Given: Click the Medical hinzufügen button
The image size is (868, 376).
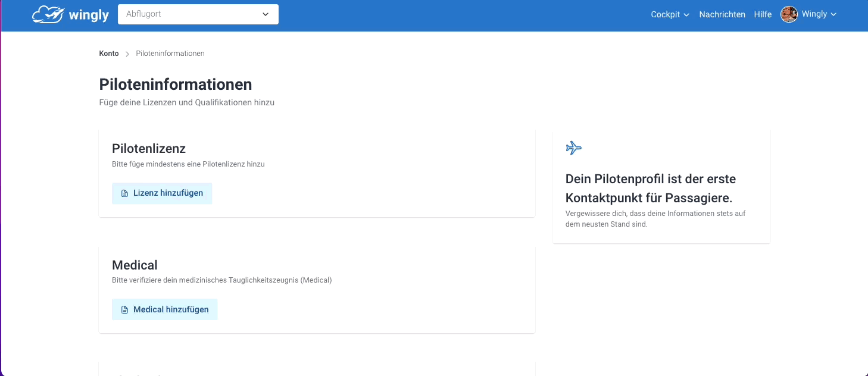Looking at the screenshot, I should [x=164, y=310].
